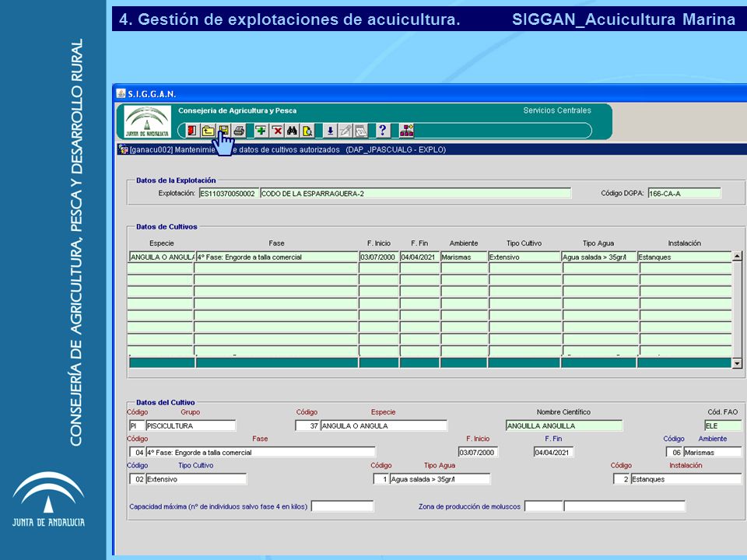747x560 pixels.
Task: Click the F. Fin date field below
Action: pos(553,453)
